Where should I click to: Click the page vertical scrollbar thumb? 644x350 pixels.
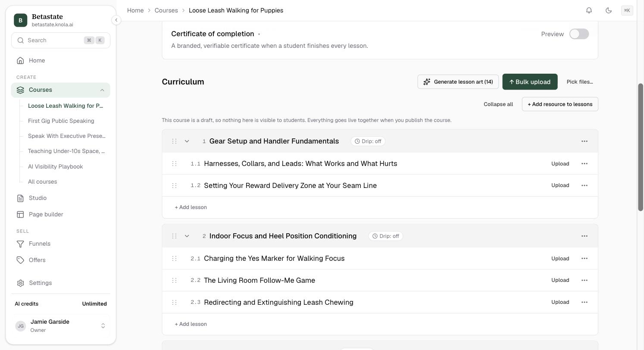pyautogui.click(x=641, y=147)
